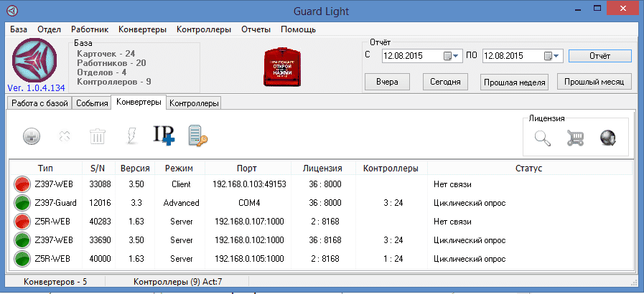Click the license globe download icon
Image resolution: width=644 pixels, height=294 pixels.
608,138
